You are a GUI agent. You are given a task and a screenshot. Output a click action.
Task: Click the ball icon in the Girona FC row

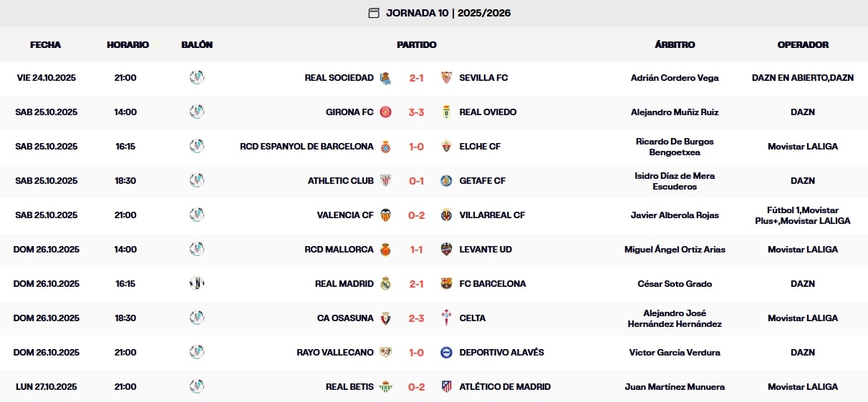click(x=197, y=112)
